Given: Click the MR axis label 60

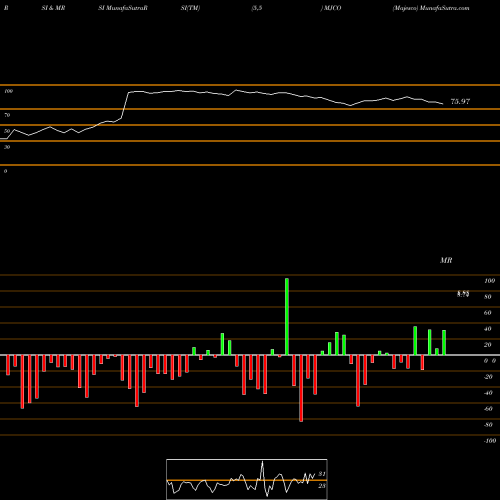Looking at the screenshot, I should (x=488, y=313).
